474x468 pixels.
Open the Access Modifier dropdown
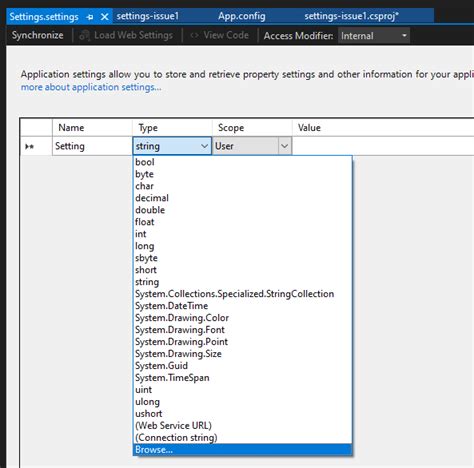click(x=374, y=36)
